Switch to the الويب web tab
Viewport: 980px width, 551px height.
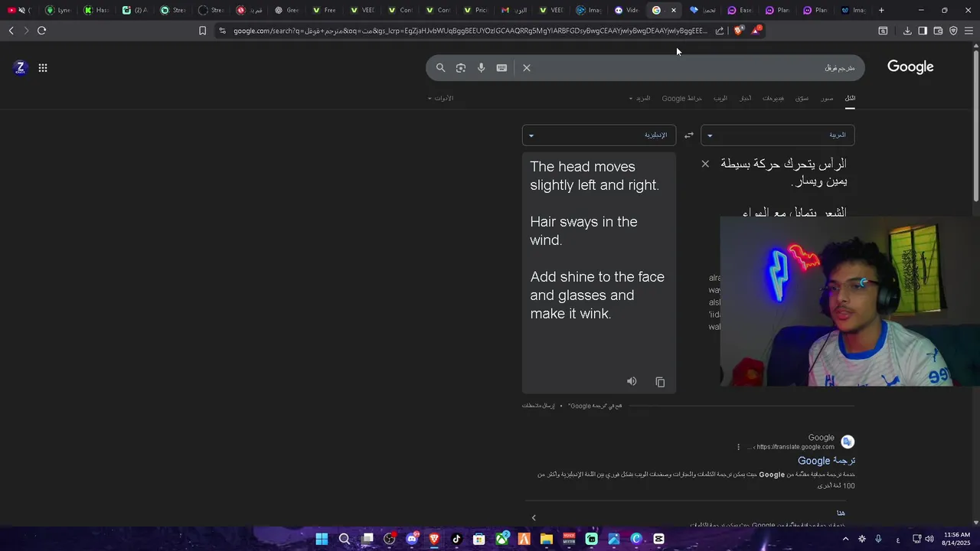[x=720, y=98]
